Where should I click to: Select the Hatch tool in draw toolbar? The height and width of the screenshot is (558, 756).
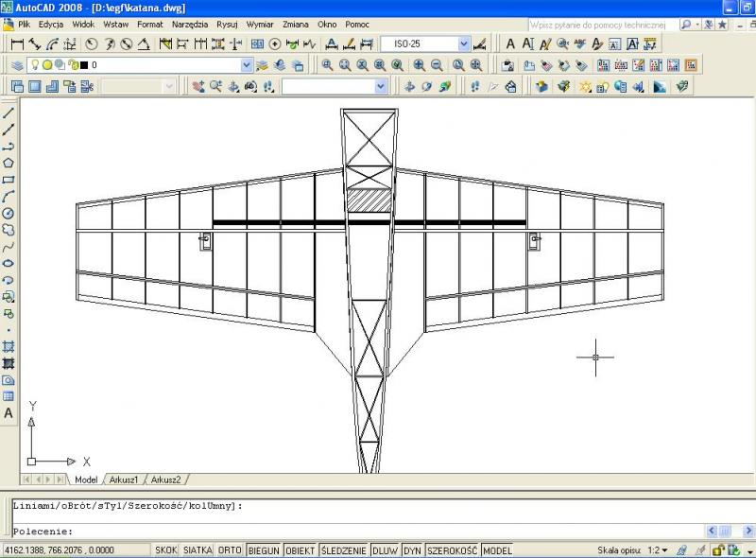(x=9, y=346)
